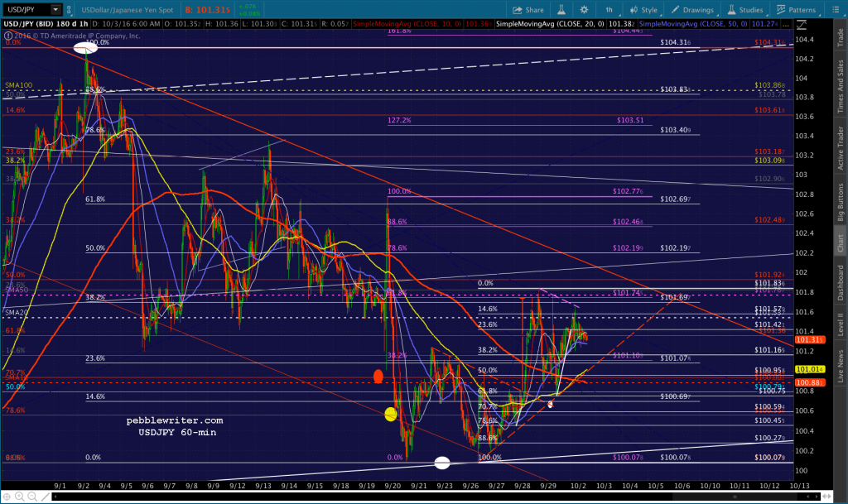
Task: Click the $103.51 magenta 127.2% level label
Action: [x=630, y=121]
